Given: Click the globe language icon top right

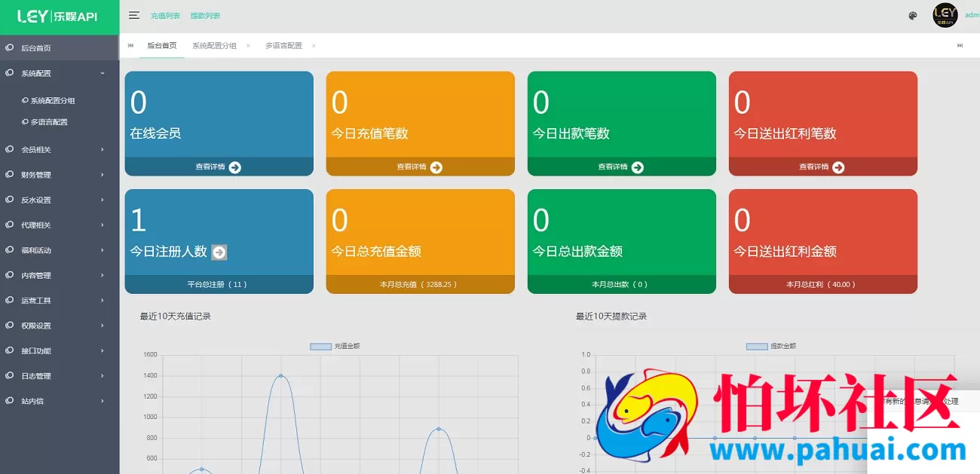Looking at the screenshot, I should (x=912, y=14).
